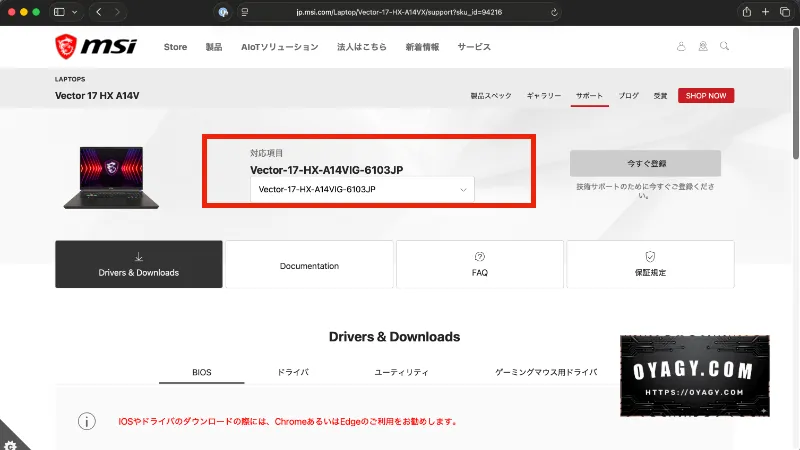Viewport: 800px width, 450px height.
Task: Click the 今すぐ登録 button
Action: tap(645, 163)
